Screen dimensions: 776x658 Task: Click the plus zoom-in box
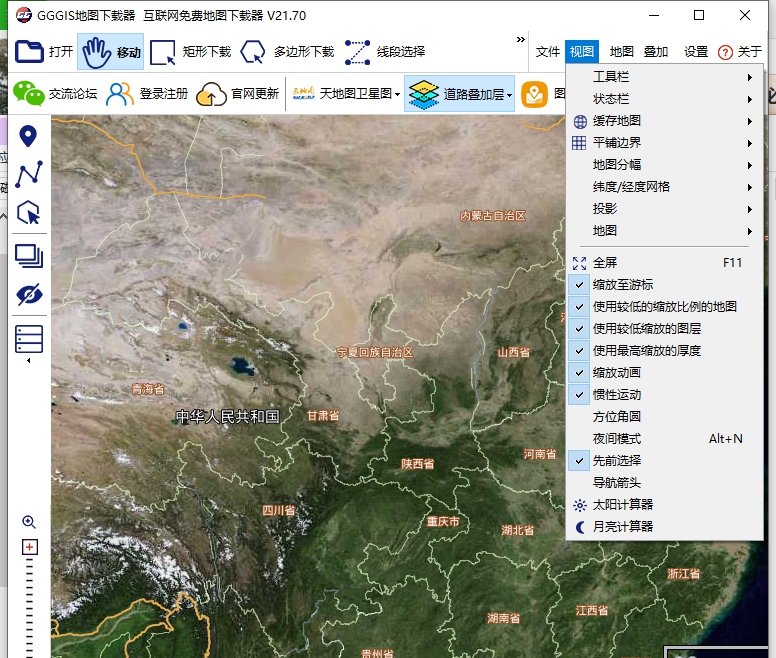[x=30, y=547]
